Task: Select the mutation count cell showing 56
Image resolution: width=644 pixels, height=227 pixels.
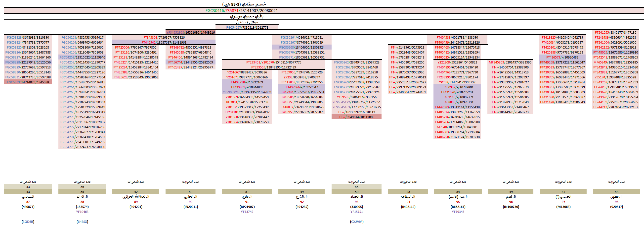Action: [82, 187]
